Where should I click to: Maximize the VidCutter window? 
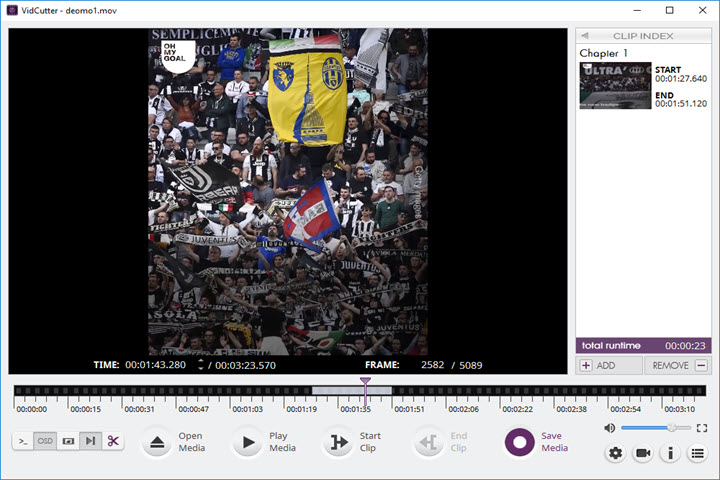(x=669, y=10)
